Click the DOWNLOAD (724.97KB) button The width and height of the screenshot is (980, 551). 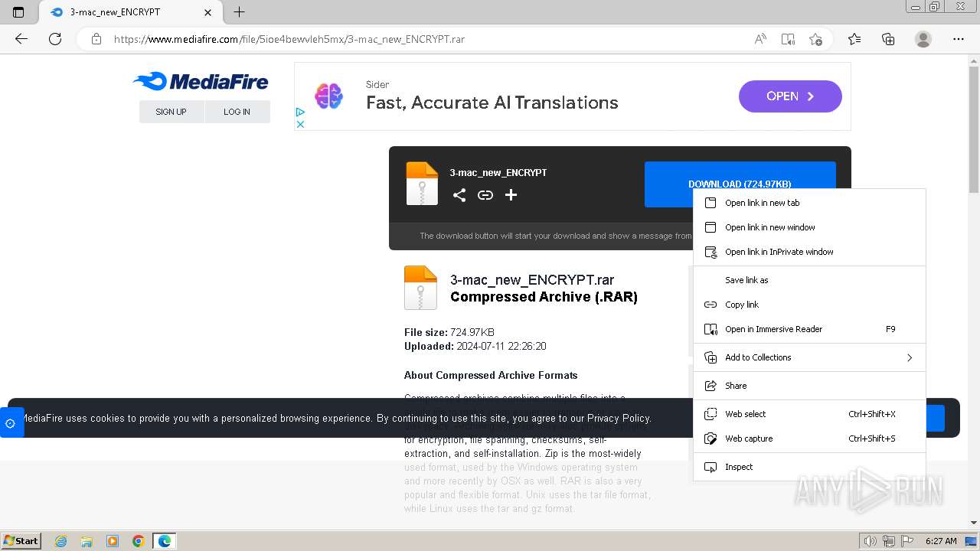coord(740,184)
